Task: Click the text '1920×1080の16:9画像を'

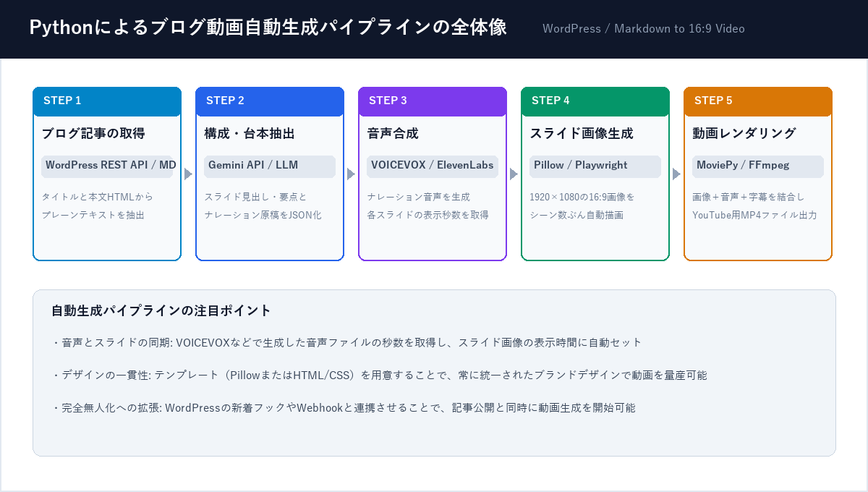Action: [582, 197]
